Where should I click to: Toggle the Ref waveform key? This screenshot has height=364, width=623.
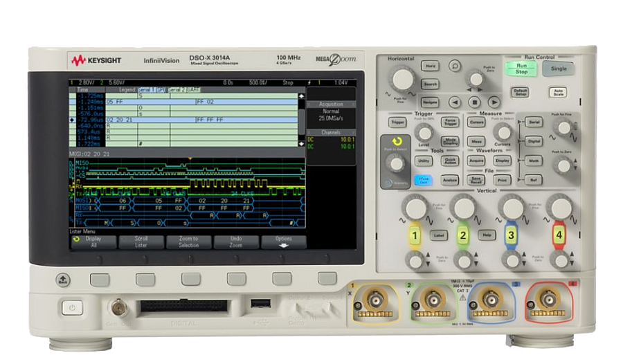pos(534,180)
